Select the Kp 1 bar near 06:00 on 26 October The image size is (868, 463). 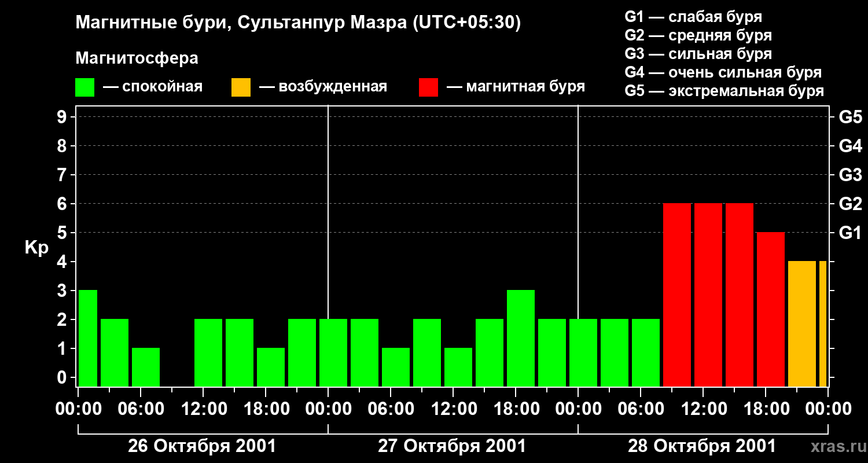click(x=146, y=367)
